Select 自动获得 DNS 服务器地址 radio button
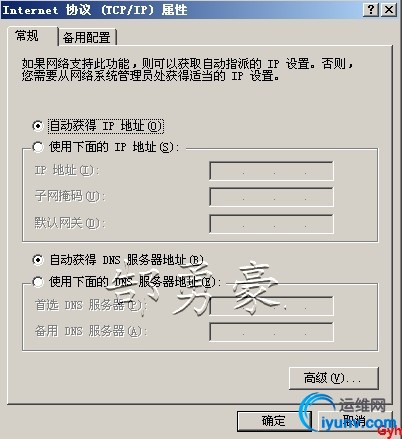The height and width of the screenshot is (439, 402). click(38, 260)
